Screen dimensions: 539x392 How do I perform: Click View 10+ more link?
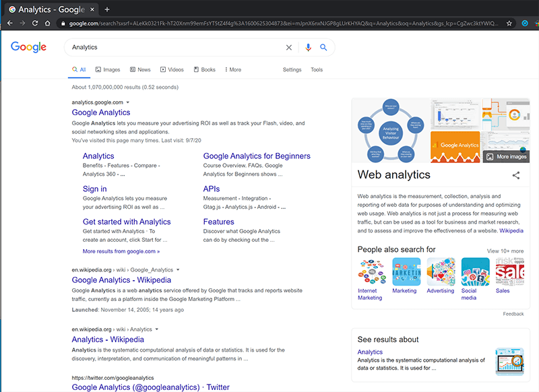point(505,251)
